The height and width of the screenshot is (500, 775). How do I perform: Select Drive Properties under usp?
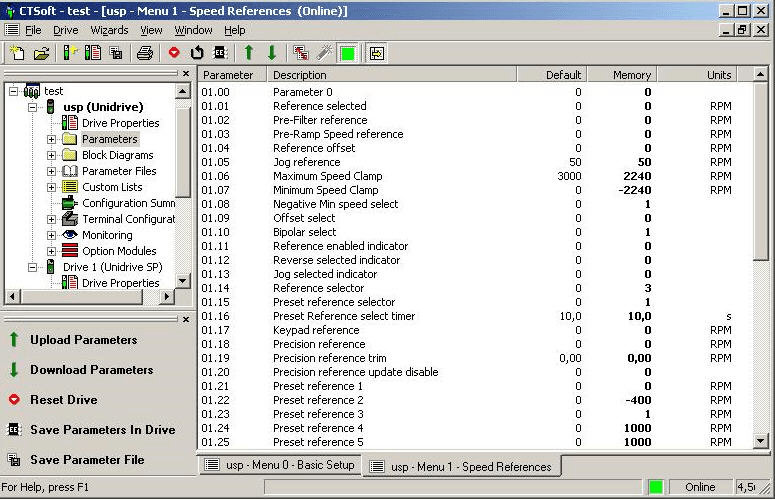pos(120,123)
